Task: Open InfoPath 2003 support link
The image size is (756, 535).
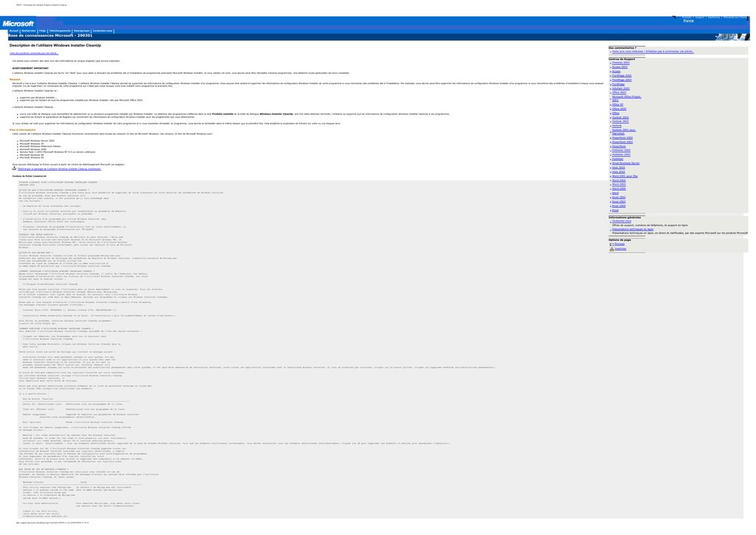Action: [620, 88]
